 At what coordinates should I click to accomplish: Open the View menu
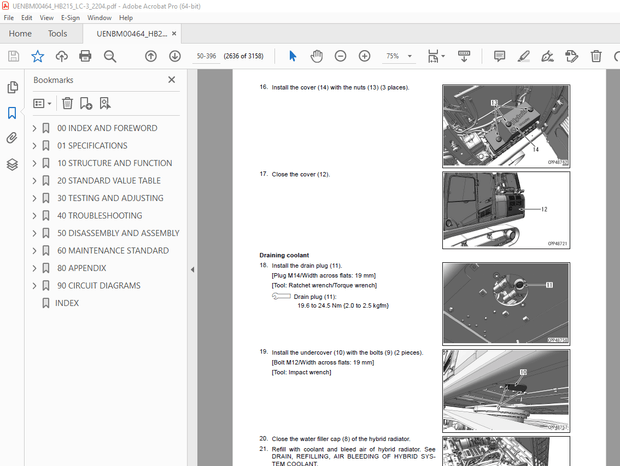(x=47, y=18)
